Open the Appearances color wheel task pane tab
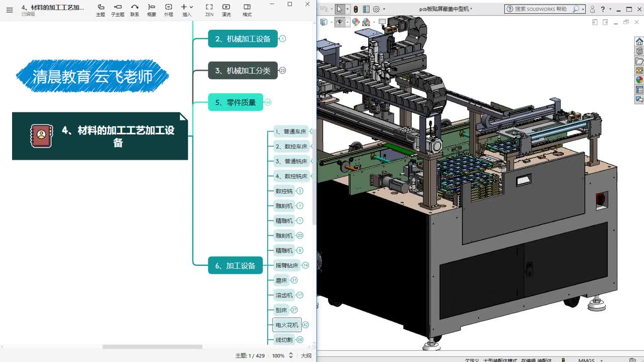 639,79
